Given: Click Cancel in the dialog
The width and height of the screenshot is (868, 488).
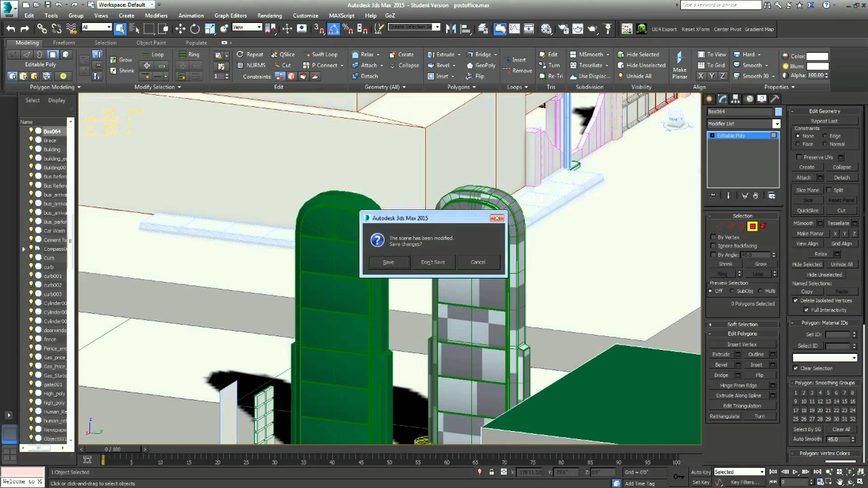Looking at the screenshot, I should point(478,262).
